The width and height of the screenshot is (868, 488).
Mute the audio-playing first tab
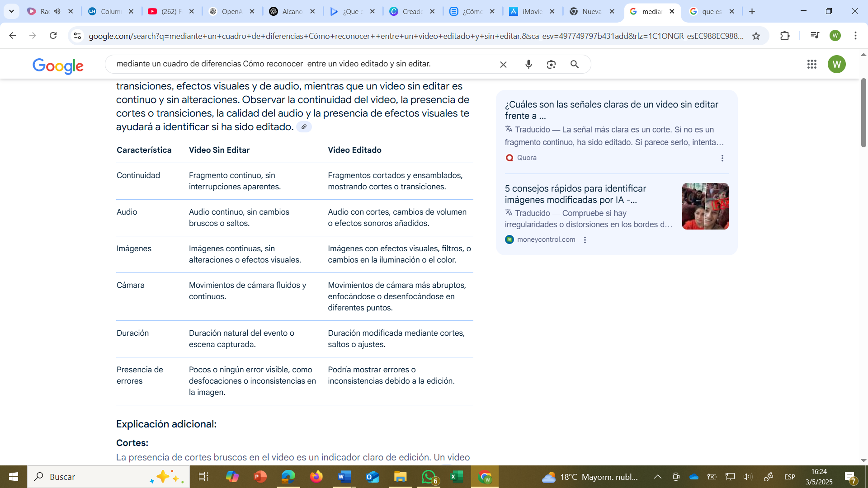coord(57,11)
